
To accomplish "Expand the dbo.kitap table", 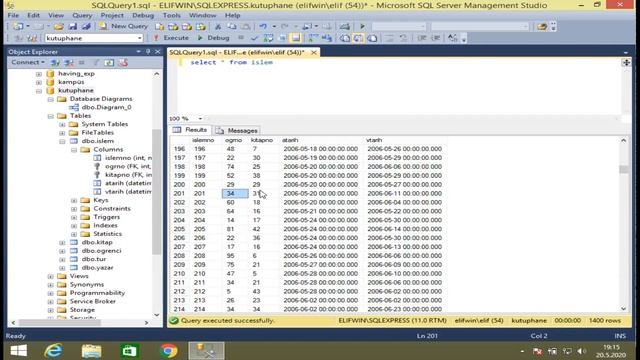I will pyautogui.click(x=62, y=242).
